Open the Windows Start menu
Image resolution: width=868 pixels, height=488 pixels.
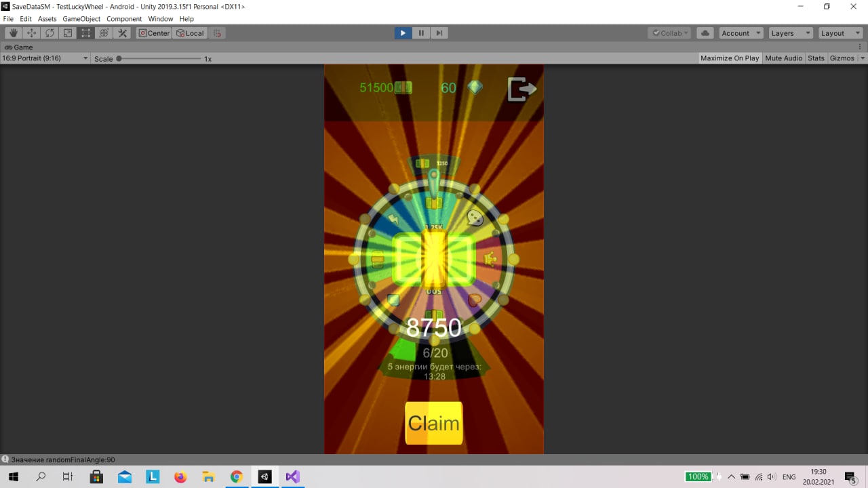13,476
